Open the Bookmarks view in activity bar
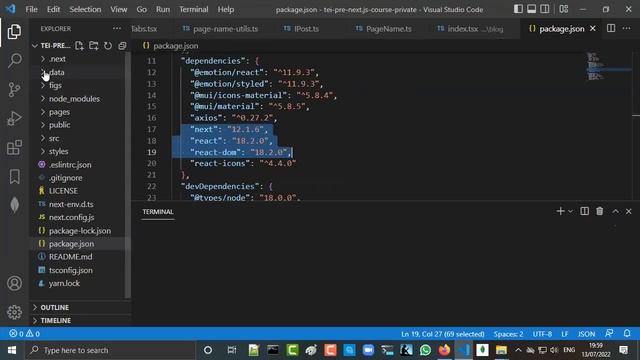Image resolution: width=640 pixels, height=360 pixels. pyautogui.click(x=14, y=176)
